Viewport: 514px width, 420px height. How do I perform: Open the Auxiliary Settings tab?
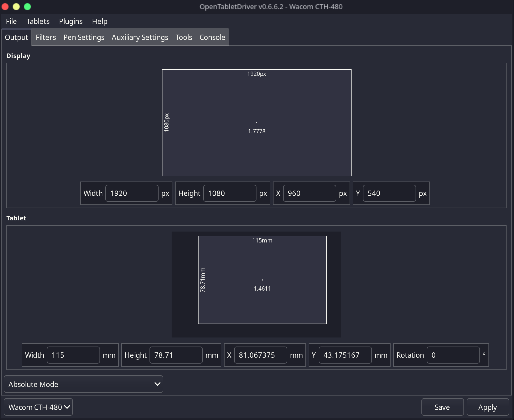(140, 37)
